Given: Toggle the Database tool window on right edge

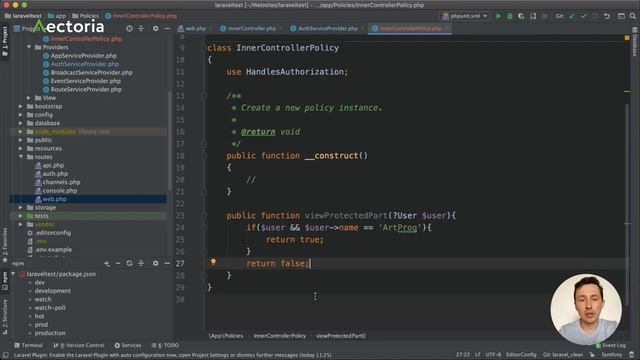Looking at the screenshot, I should point(635,42).
